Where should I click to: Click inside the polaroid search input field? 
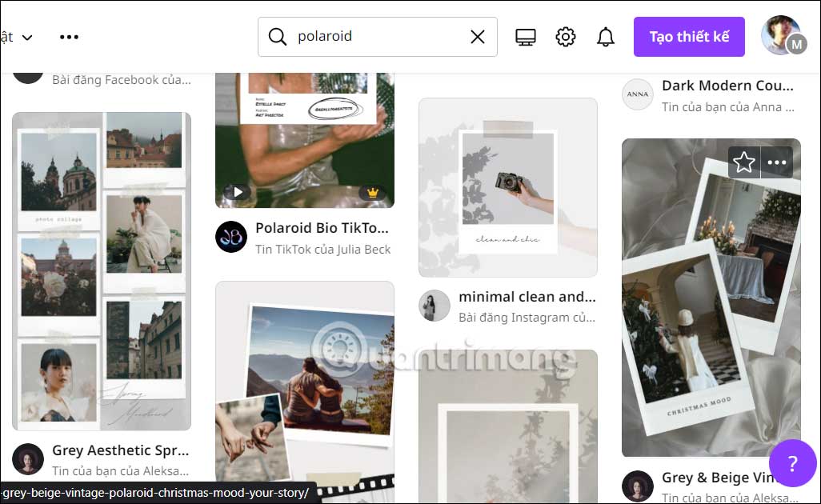[x=376, y=36]
